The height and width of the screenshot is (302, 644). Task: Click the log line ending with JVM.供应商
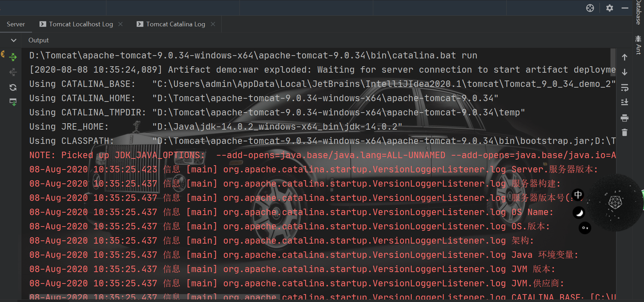pos(297,283)
